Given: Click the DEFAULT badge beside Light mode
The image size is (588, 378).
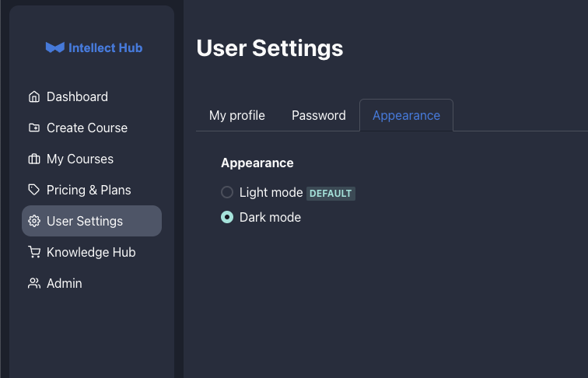Looking at the screenshot, I should 331,193.
